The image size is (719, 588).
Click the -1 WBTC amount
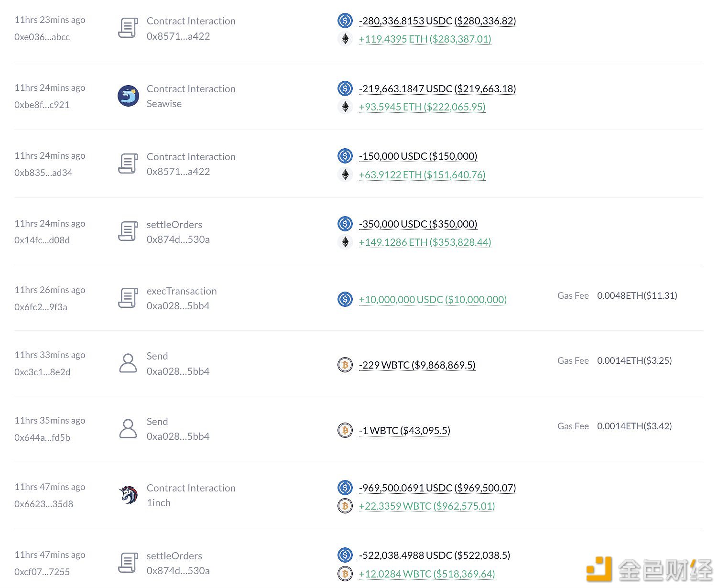pos(404,431)
